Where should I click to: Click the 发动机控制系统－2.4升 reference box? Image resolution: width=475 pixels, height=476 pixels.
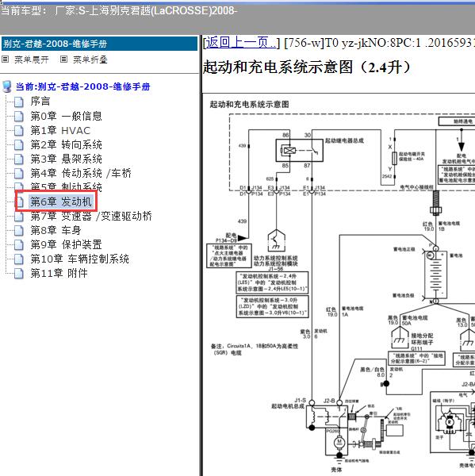coord(272,282)
